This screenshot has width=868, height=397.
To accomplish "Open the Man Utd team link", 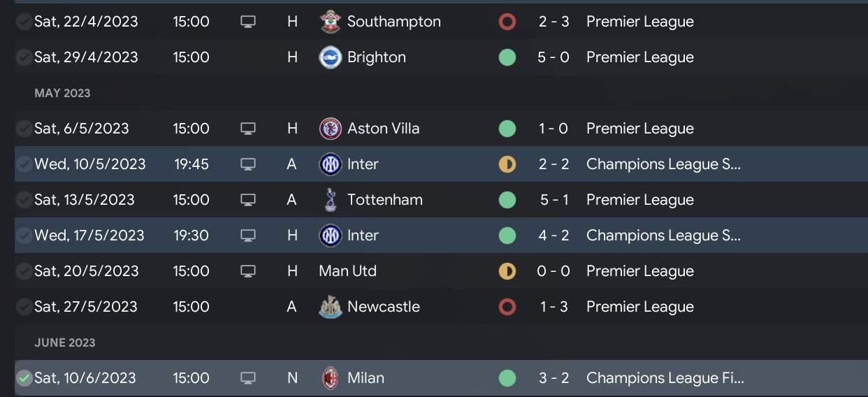I will point(347,271).
